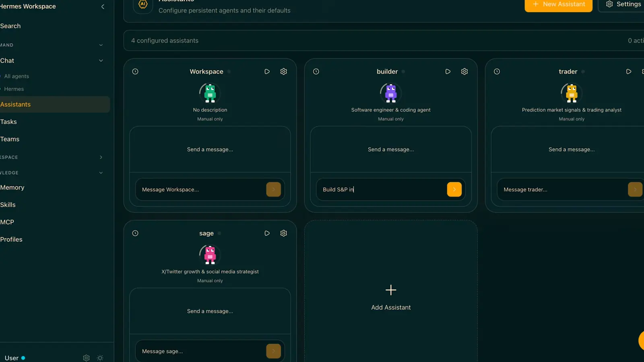Open the top Settings button

tap(622, 4)
